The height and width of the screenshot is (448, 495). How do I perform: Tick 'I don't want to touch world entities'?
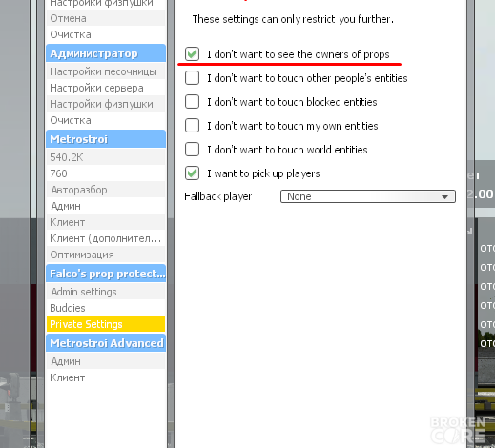(192, 150)
